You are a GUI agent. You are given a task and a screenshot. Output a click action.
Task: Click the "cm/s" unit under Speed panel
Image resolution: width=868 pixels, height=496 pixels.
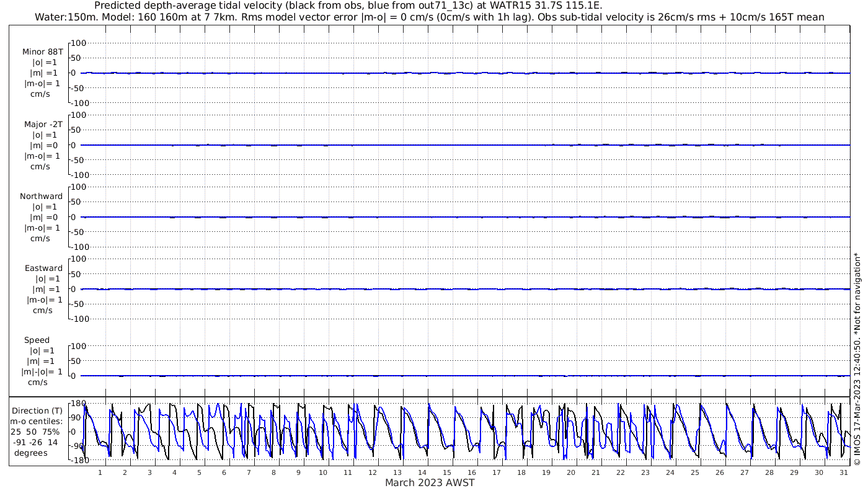tap(39, 382)
